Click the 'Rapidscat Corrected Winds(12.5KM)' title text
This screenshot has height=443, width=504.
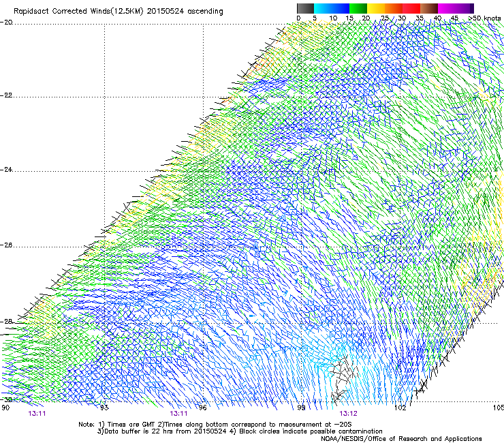coord(78,12)
